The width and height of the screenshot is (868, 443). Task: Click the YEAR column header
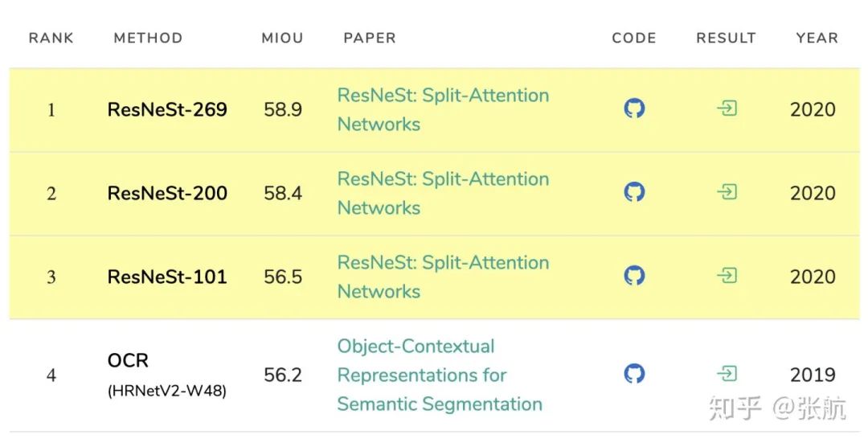pos(817,38)
